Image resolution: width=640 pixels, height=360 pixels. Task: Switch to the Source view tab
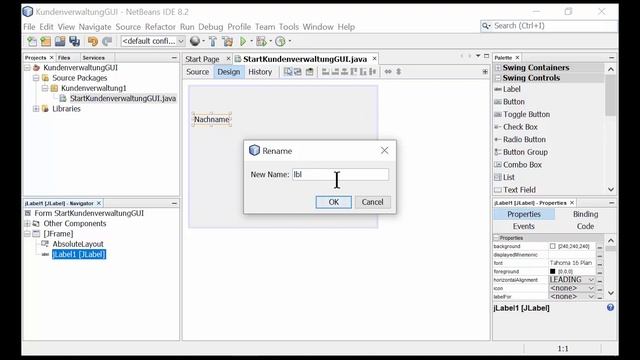click(x=198, y=72)
